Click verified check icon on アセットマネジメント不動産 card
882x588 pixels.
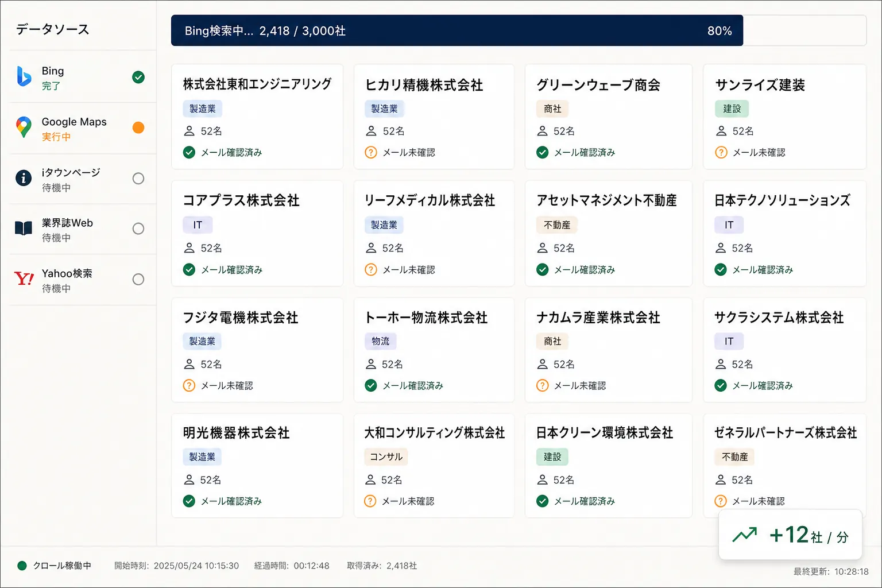542,269
